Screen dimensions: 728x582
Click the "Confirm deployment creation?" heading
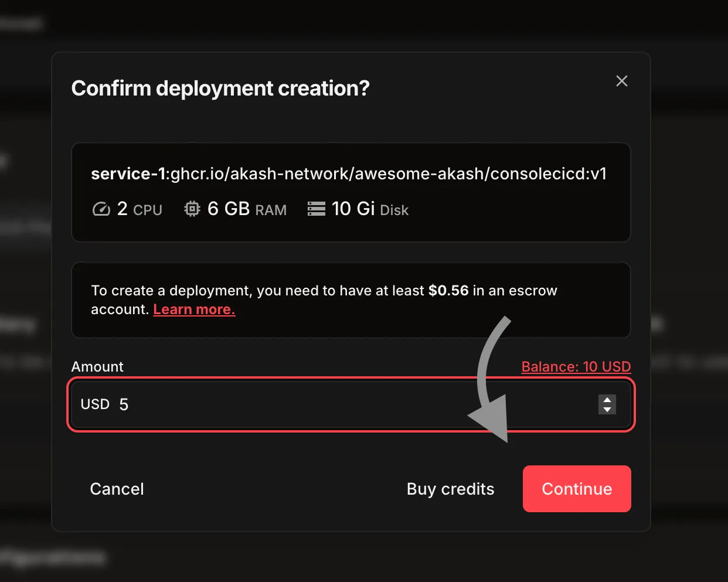click(220, 89)
